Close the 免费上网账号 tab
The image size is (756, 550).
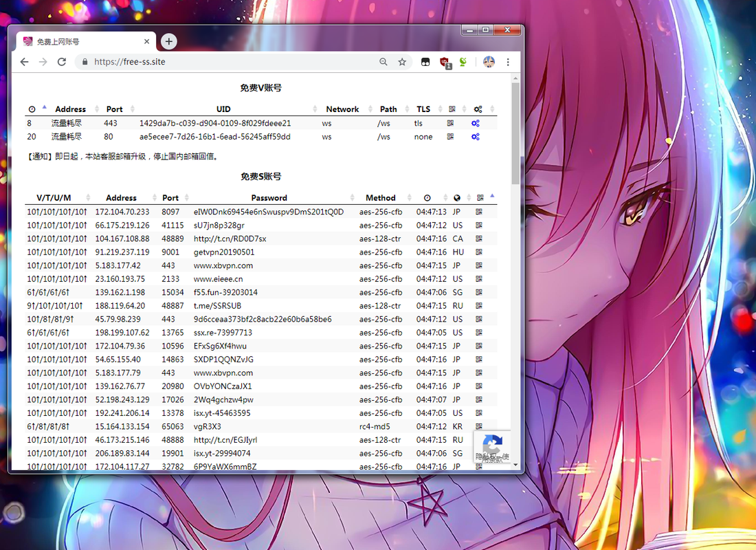146,41
